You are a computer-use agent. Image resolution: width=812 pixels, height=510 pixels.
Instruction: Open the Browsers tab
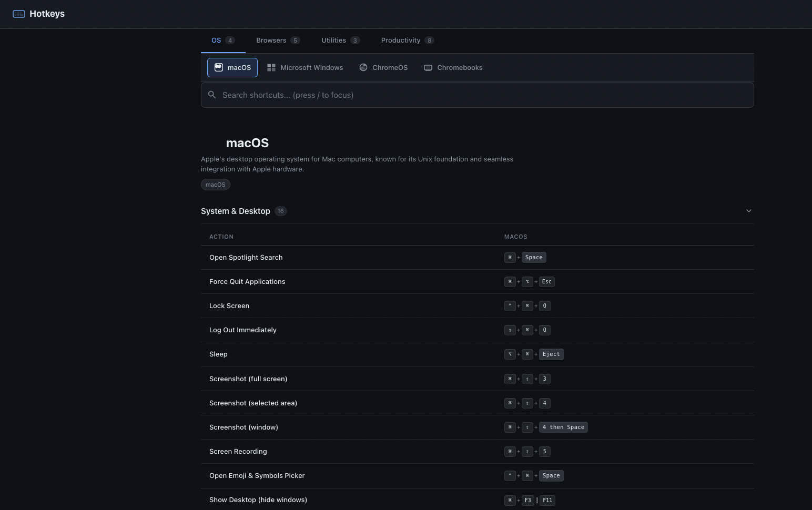(278, 40)
